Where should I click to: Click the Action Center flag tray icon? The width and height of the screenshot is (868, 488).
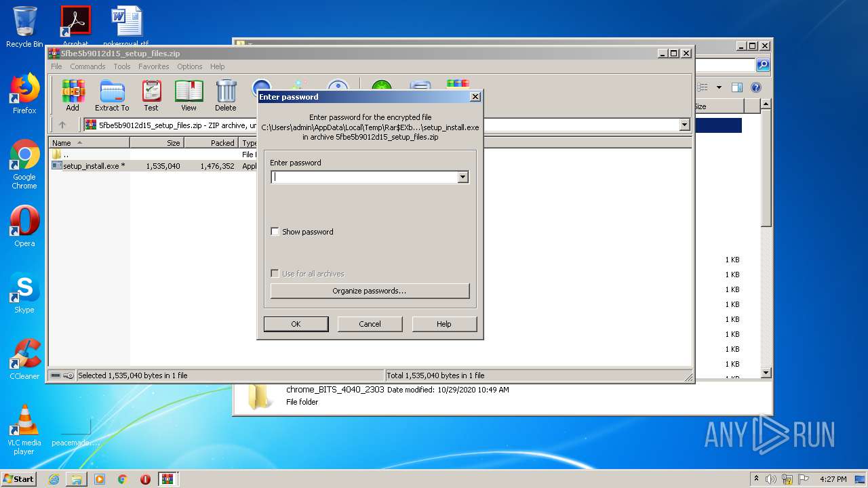(x=804, y=479)
